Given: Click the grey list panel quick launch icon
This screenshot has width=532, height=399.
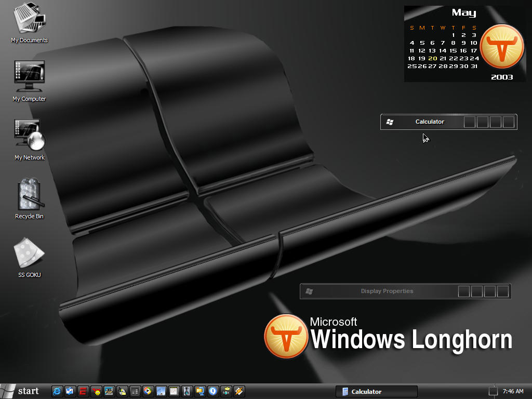Looking at the screenshot, I should pyautogui.click(x=135, y=391).
